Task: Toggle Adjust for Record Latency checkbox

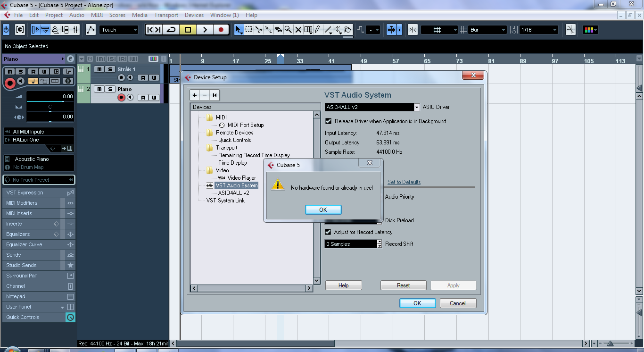Action: [x=329, y=232]
